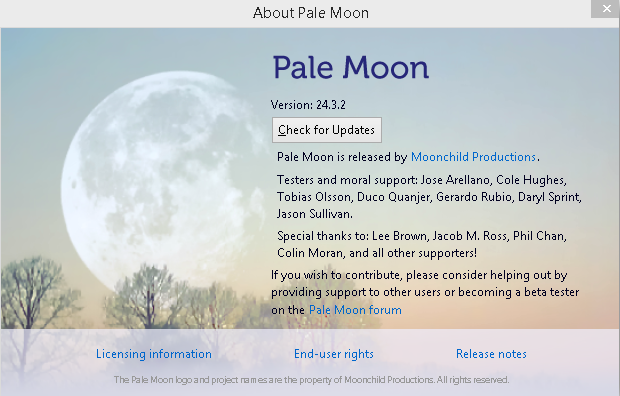620x396 pixels.
Task: Click the Special thanks to paragraph
Action: pyautogui.click(x=422, y=244)
